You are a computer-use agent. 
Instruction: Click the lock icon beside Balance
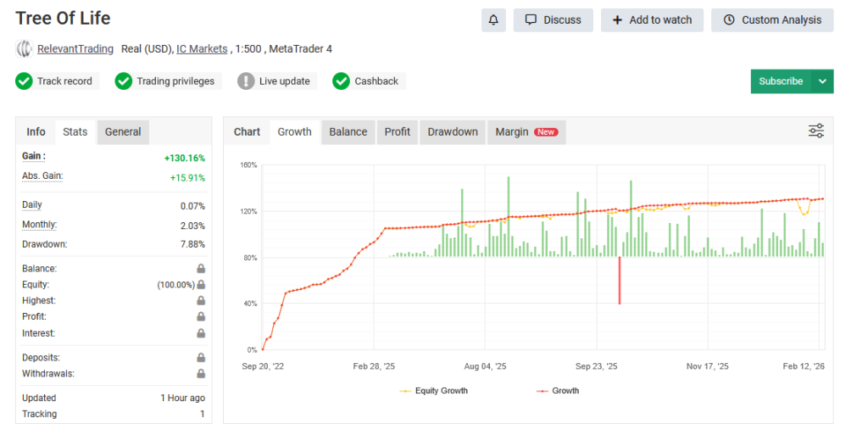click(201, 269)
